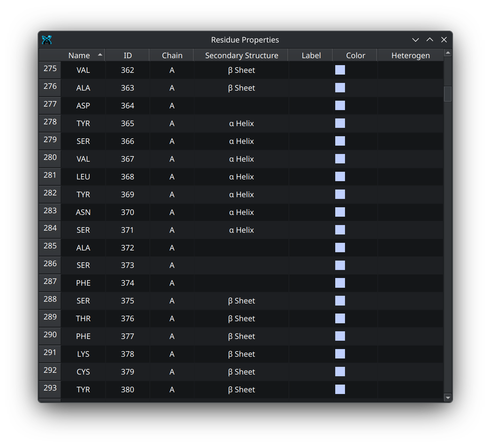Click the Avogadro app icon in title bar

(47, 40)
